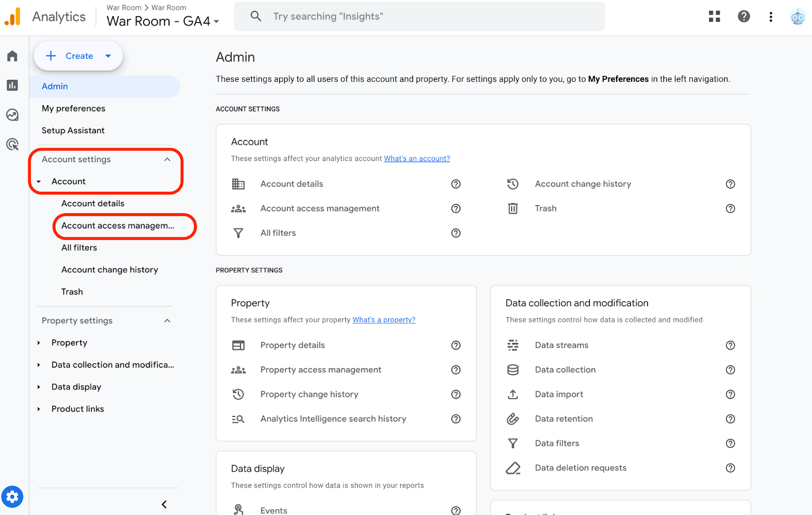Open the Home icon in left rail
Viewport: 812px width, 515px height.
(x=12, y=56)
